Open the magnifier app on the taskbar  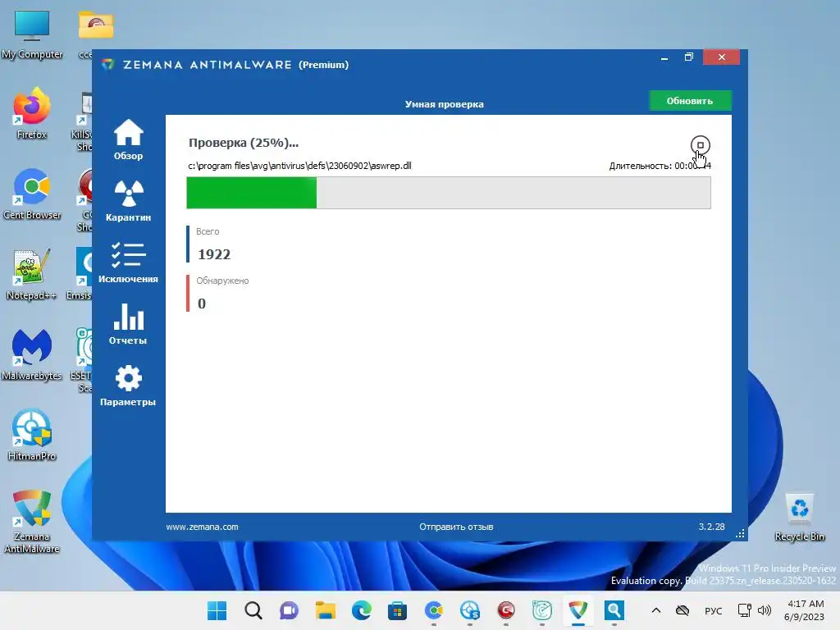click(x=614, y=610)
